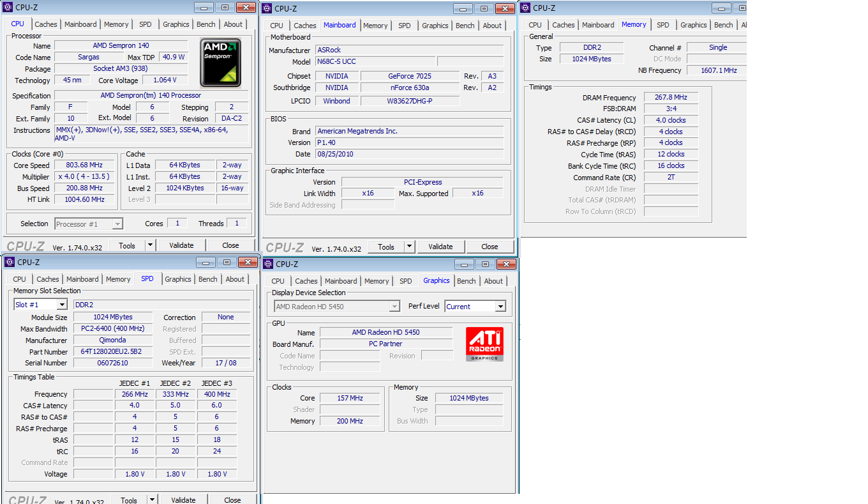The image size is (868, 504).
Task: Open Tools dropdown arrow in Mainboard window
Action: pos(409,247)
